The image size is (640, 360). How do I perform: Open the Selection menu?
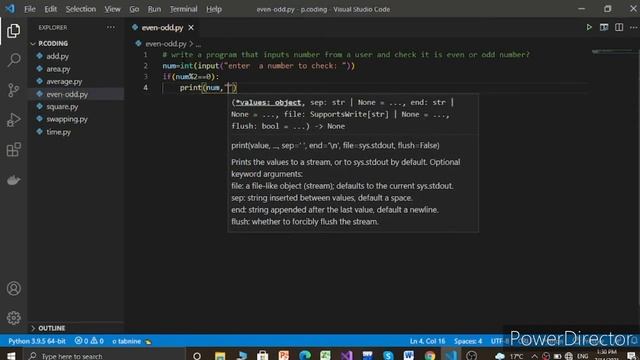(80, 9)
